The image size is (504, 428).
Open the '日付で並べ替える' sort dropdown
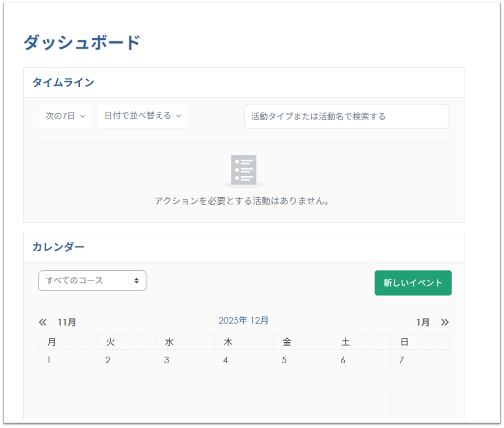pyautogui.click(x=142, y=116)
